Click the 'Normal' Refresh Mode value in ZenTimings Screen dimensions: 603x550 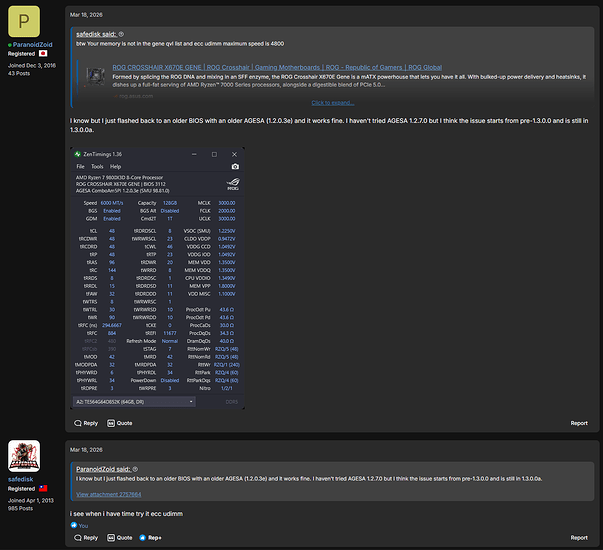[x=170, y=341]
